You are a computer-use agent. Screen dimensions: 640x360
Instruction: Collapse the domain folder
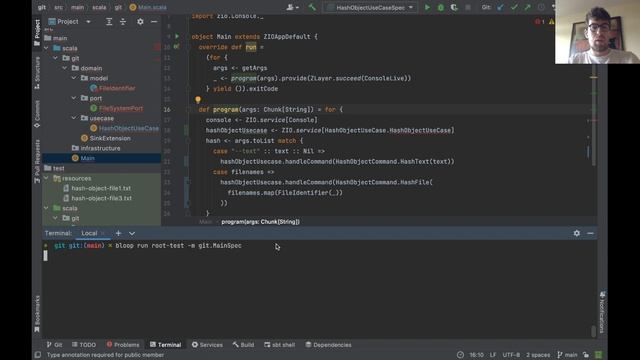pyautogui.click(x=64, y=68)
